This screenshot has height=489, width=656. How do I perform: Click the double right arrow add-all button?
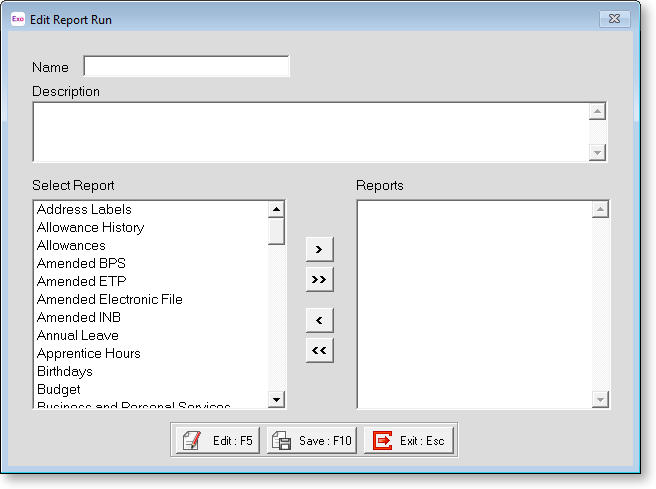coord(318,279)
